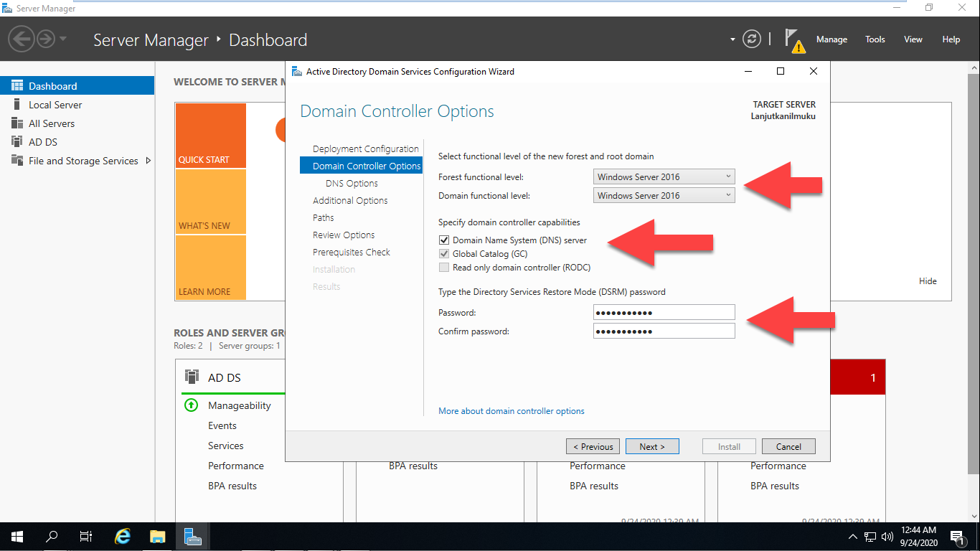Image resolution: width=980 pixels, height=551 pixels.
Task: Select AD DS in the left navigation
Action: click(x=77, y=142)
